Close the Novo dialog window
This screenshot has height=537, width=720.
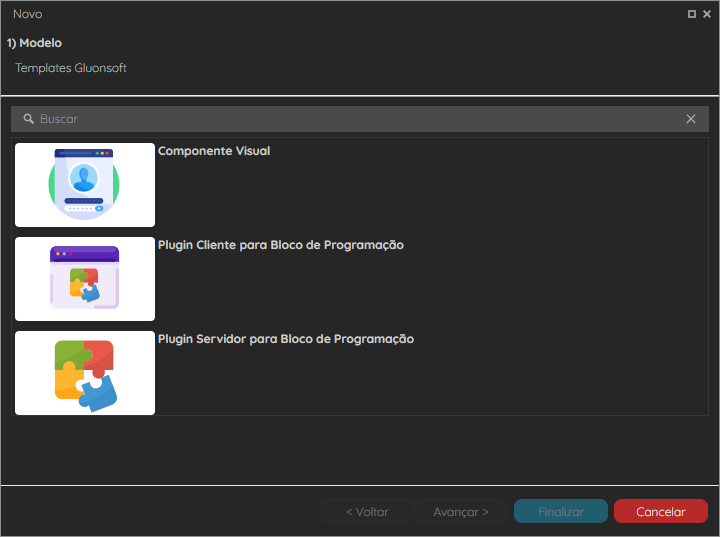707,14
